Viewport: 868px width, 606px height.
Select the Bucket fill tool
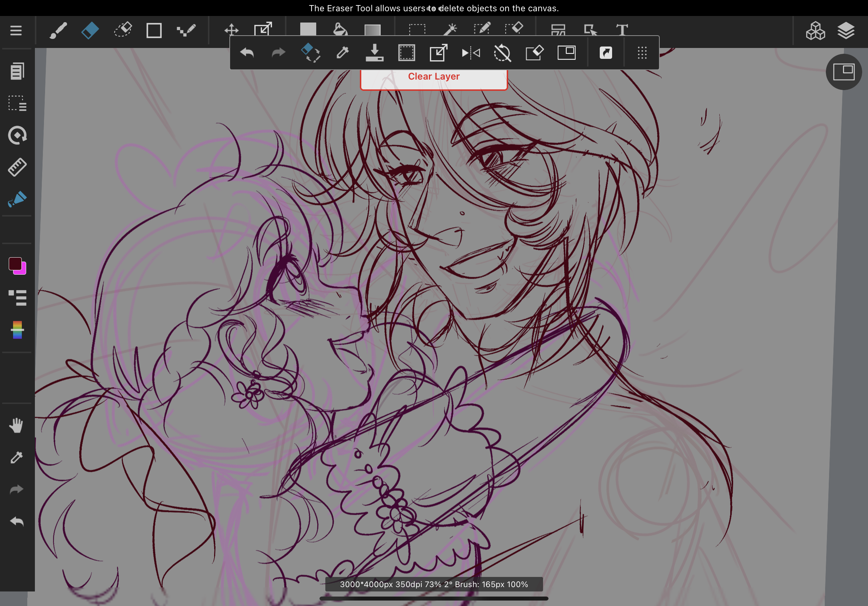340,29
